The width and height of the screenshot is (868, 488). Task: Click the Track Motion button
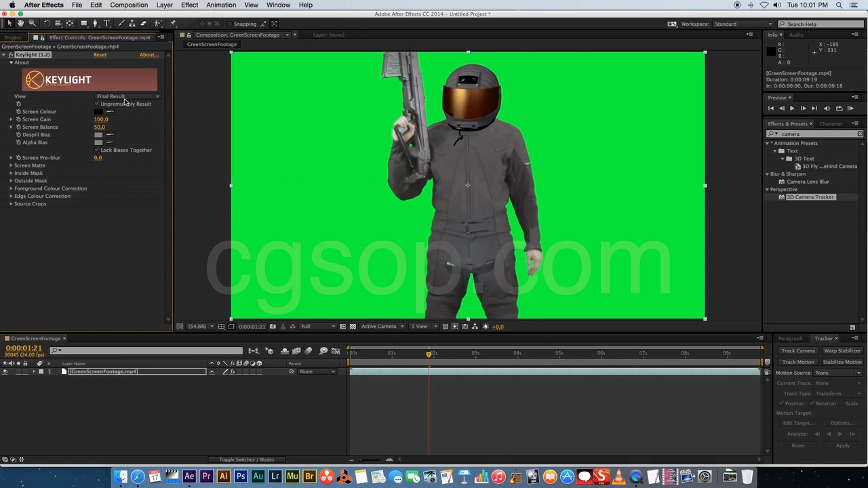tap(798, 362)
